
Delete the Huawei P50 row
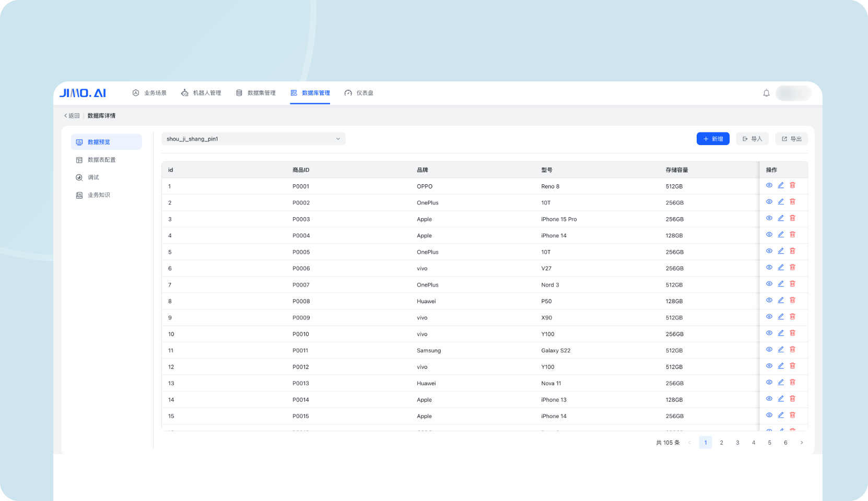792,300
